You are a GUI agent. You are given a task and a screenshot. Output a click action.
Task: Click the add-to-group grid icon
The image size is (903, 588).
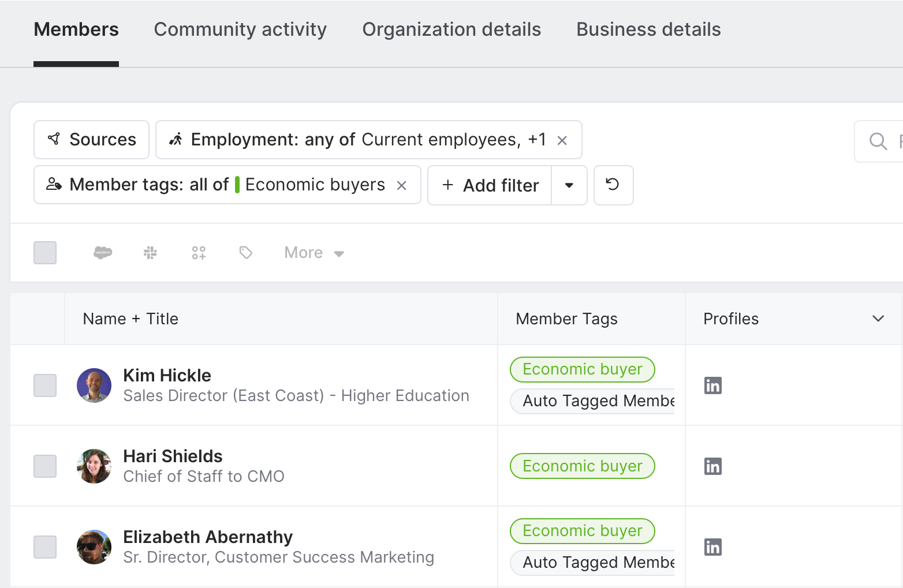pyautogui.click(x=199, y=253)
